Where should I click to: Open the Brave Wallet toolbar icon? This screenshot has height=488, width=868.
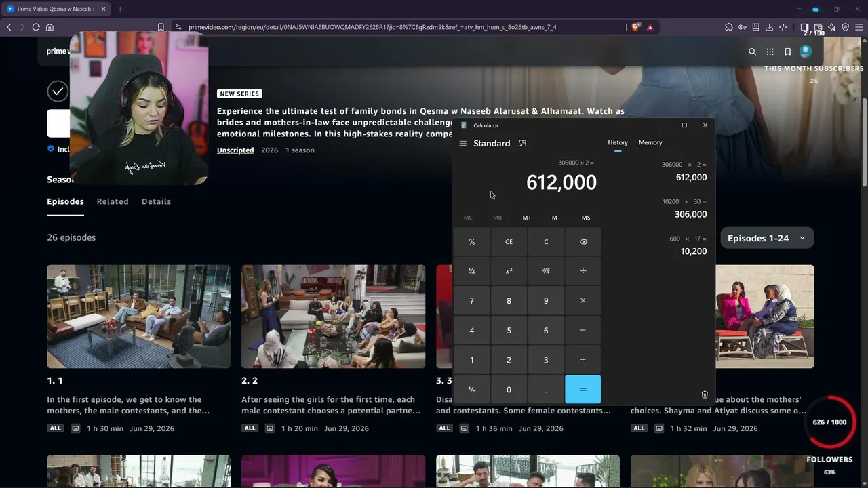tap(818, 27)
